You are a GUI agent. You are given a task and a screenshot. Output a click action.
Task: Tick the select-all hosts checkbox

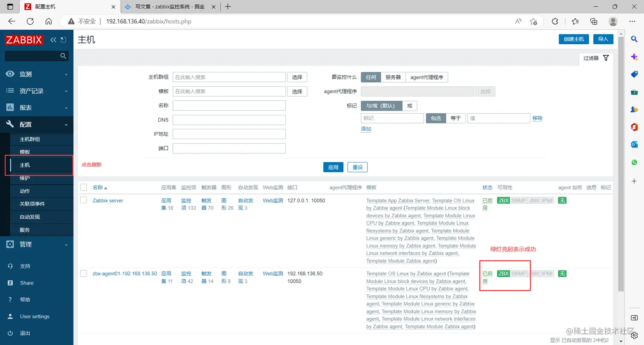(x=83, y=187)
